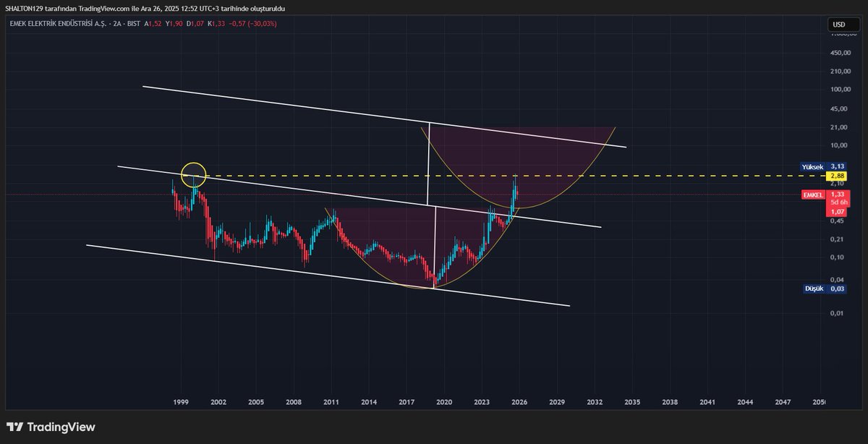Screen dimensions: 868x444
Task: Click the year 2035 on time axis
Action: [632, 401]
